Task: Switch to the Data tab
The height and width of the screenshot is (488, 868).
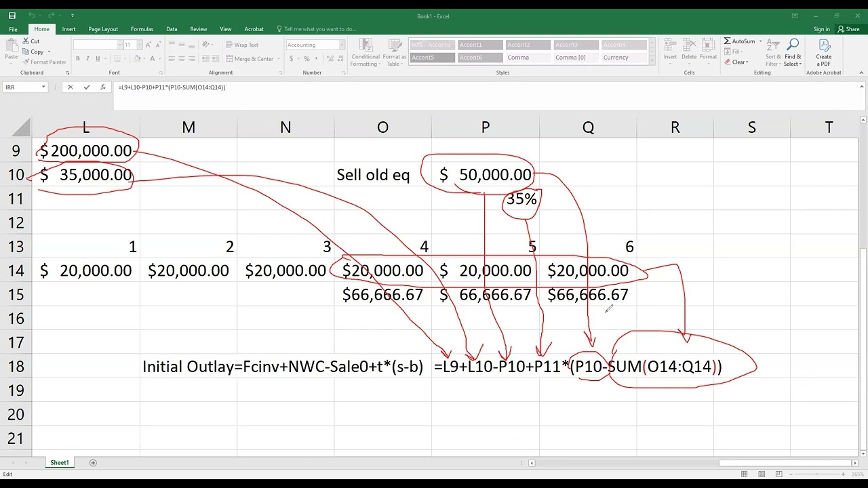Action: point(172,29)
